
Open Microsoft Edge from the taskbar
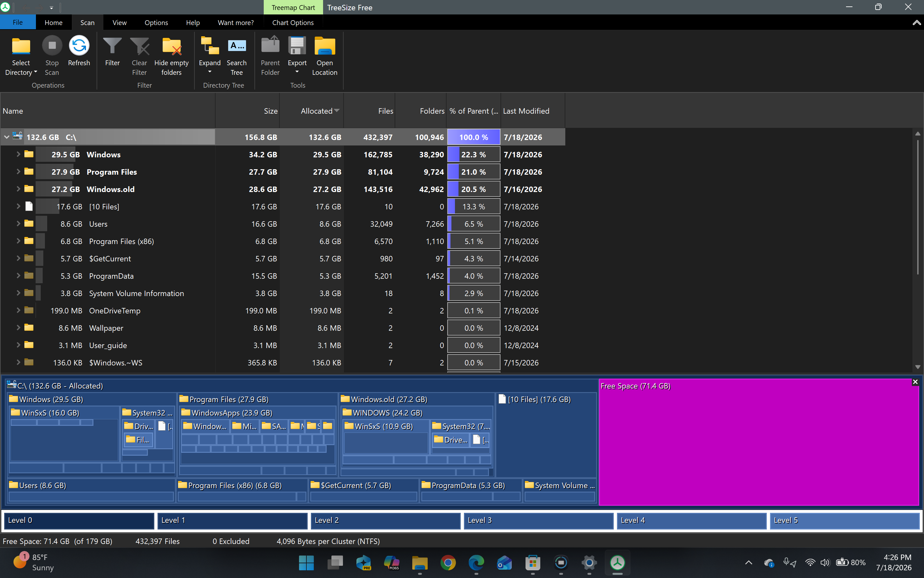pos(476,563)
